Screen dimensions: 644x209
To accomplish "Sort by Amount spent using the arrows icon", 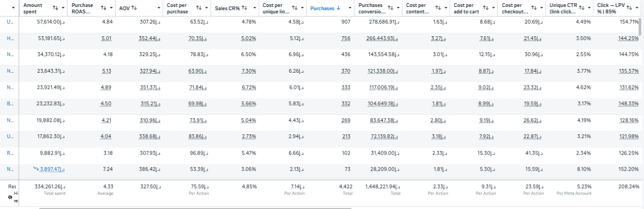I will pos(56,8).
